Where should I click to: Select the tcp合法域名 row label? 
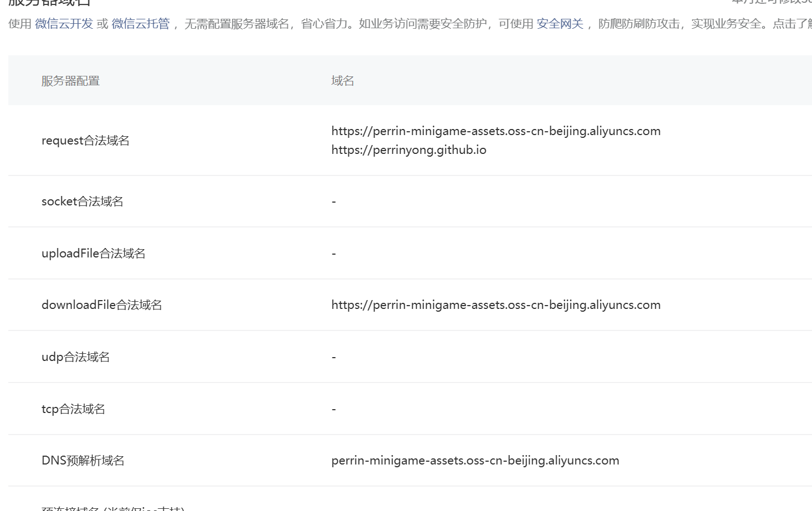[73, 409]
